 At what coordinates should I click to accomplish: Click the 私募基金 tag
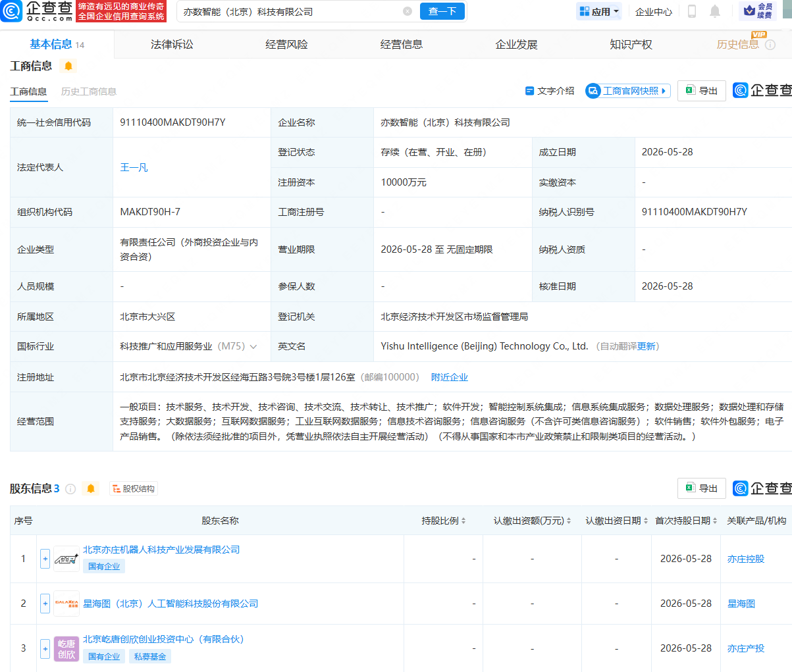tap(150, 656)
